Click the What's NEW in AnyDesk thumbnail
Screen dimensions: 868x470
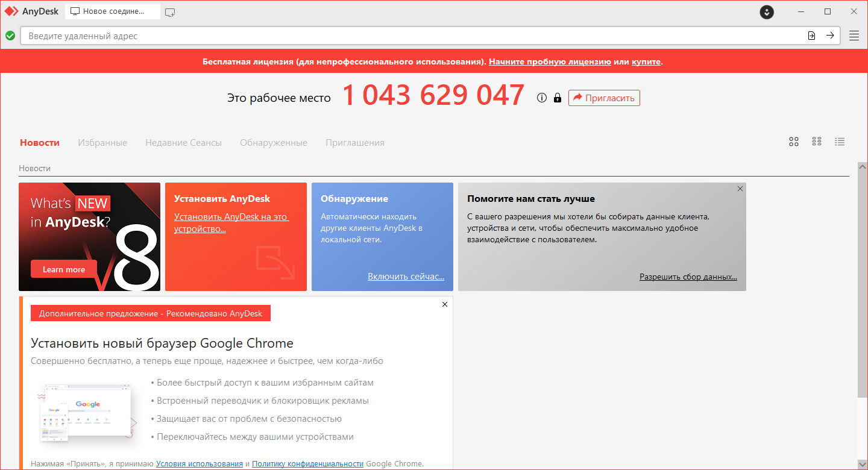coord(89,237)
